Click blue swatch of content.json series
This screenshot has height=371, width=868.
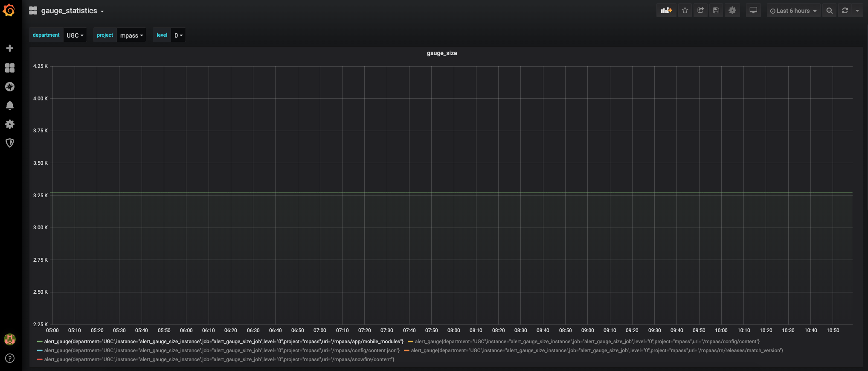click(40, 351)
